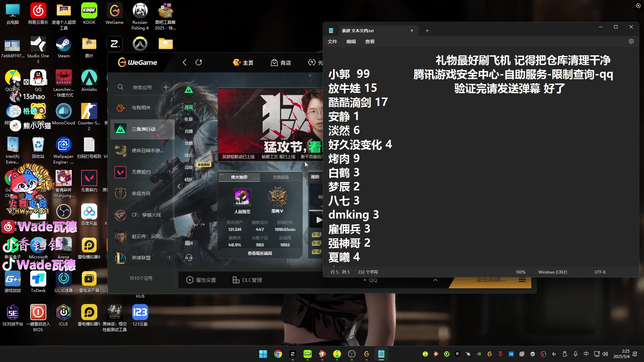644x362 pixels.
Task: Open Notepad settings gear
Action: (631, 41)
